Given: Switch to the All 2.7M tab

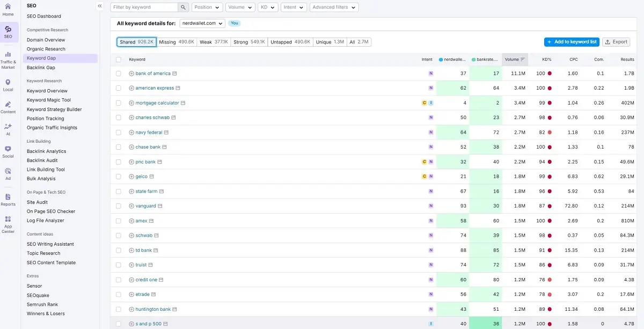Looking at the screenshot, I should coord(359,42).
